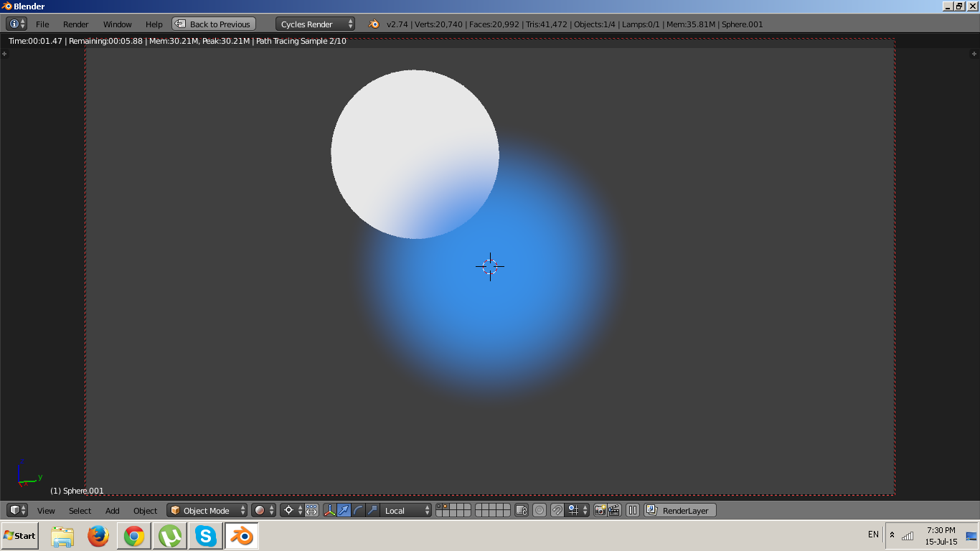This screenshot has height=551, width=980.
Task: Click the Blender logo icon in header
Action: 374,24
